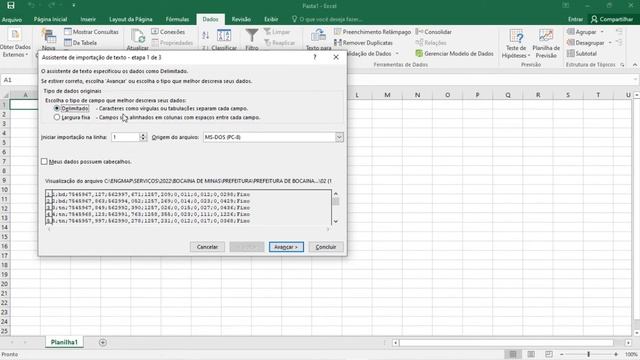Screen dimensions: 640x360
Task: Click the Nova Consulta icon
Action: pos(49,36)
